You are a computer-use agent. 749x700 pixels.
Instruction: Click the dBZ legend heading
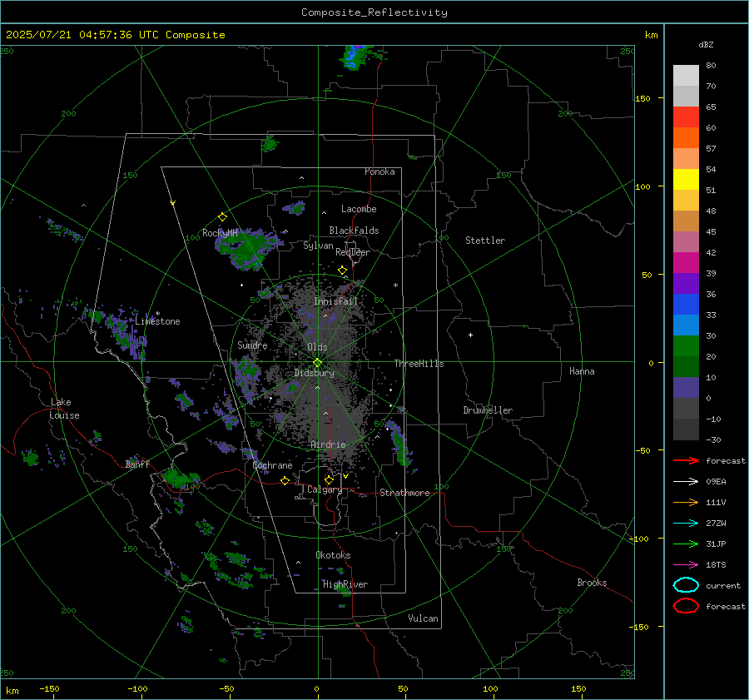tap(706, 45)
